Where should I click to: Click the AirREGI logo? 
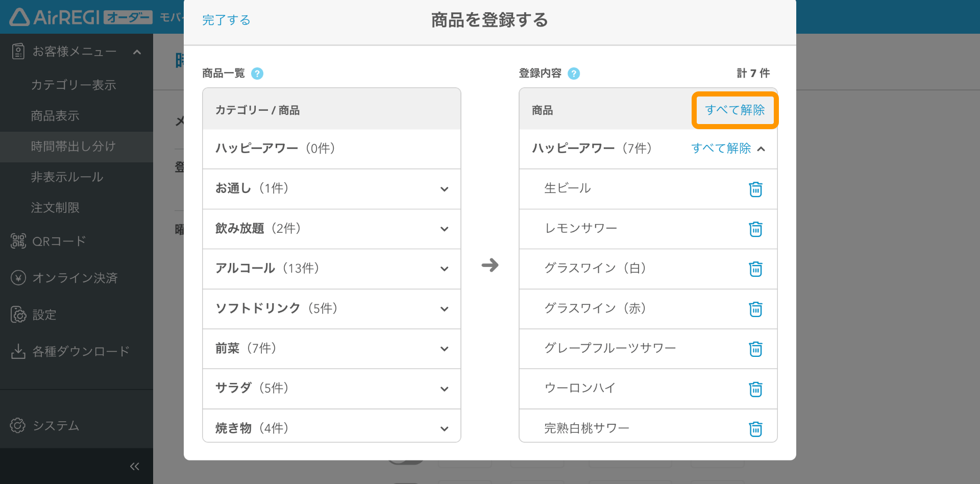[x=81, y=17]
